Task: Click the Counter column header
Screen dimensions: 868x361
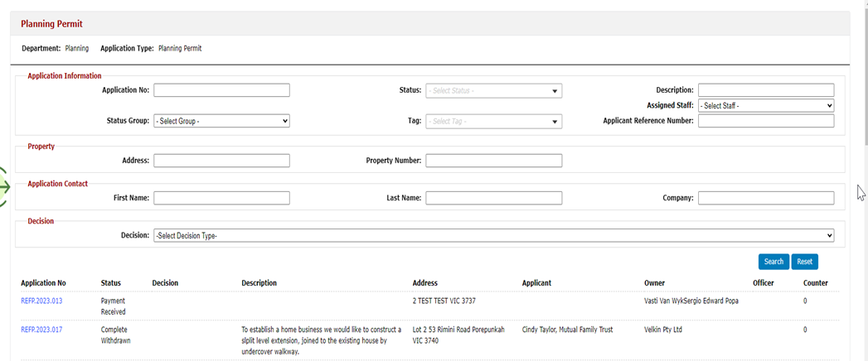Action: (x=816, y=283)
